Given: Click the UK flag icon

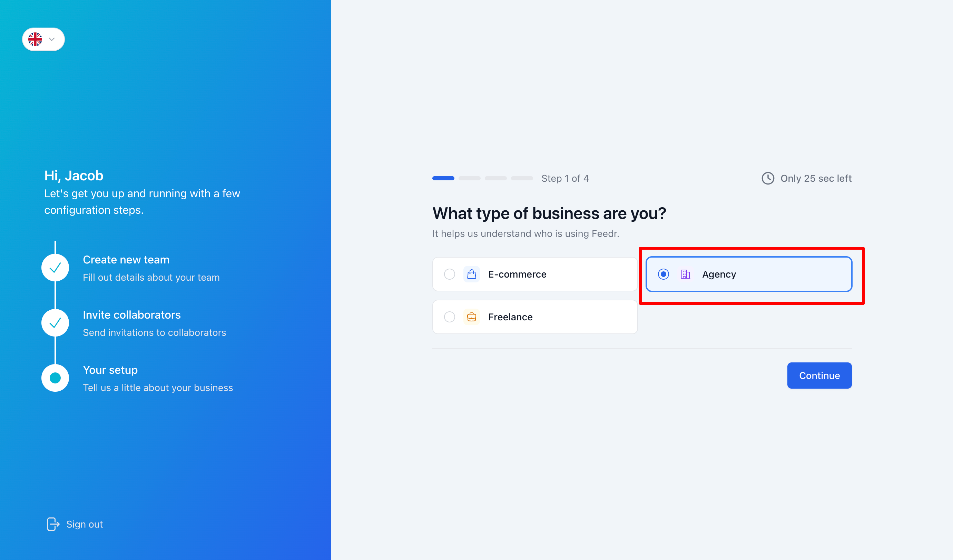Looking at the screenshot, I should (35, 39).
